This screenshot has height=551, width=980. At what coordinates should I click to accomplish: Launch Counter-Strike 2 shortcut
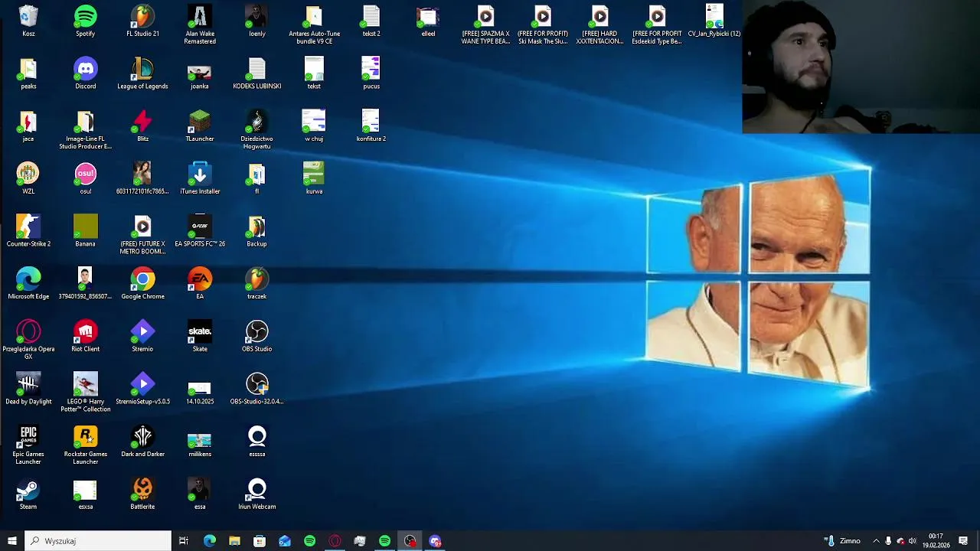(x=28, y=231)
